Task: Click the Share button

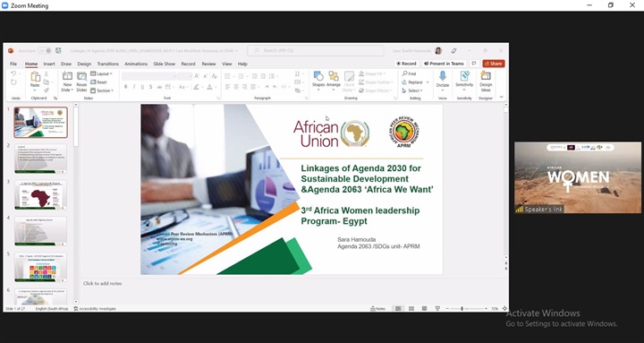Action: pyautogui.click(x=493, y=64)
